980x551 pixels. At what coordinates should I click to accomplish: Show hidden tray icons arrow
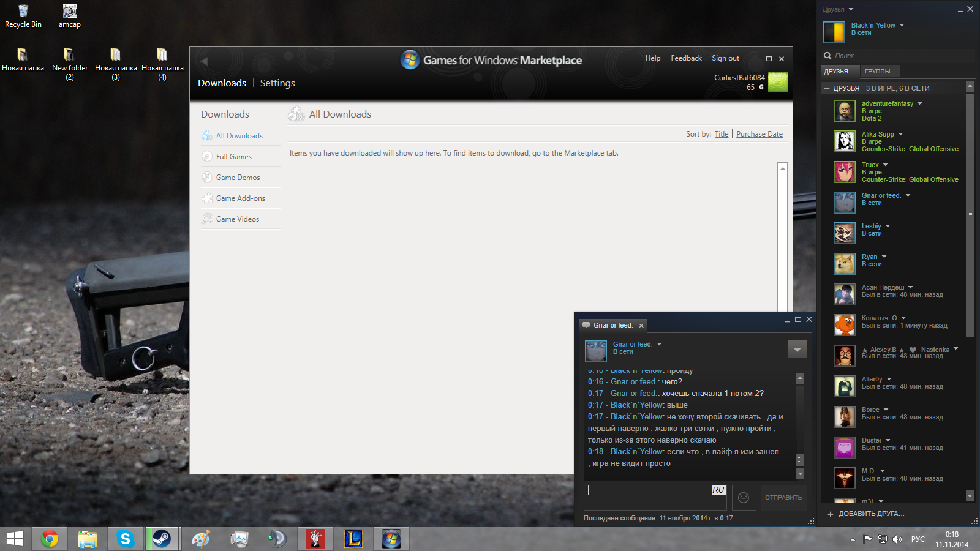tap(853, 539)
